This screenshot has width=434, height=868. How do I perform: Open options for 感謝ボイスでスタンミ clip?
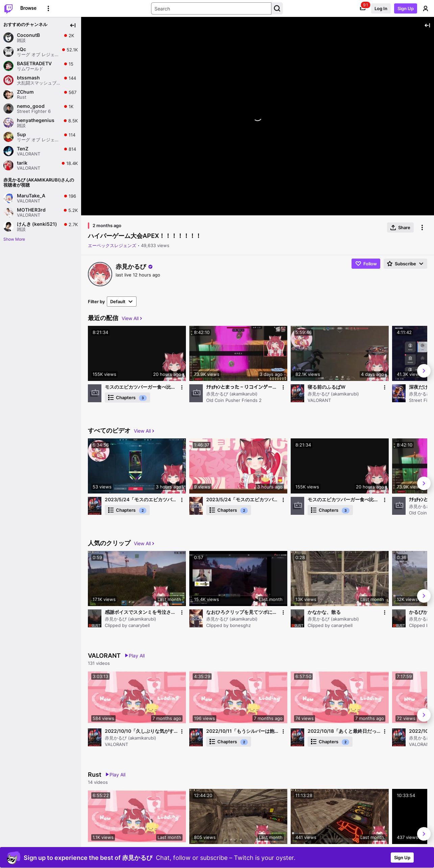(182, 612)
